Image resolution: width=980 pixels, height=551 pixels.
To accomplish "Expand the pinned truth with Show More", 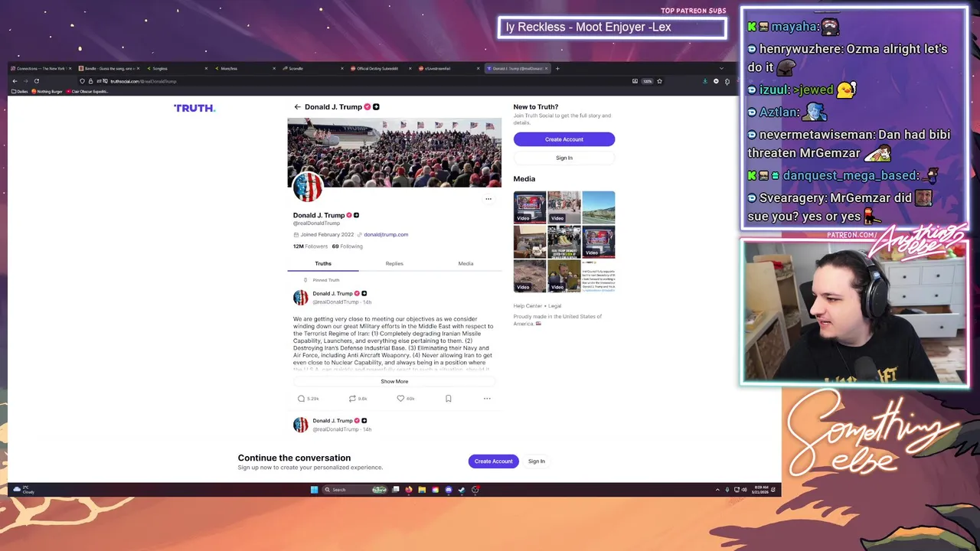I will point(394,381).
